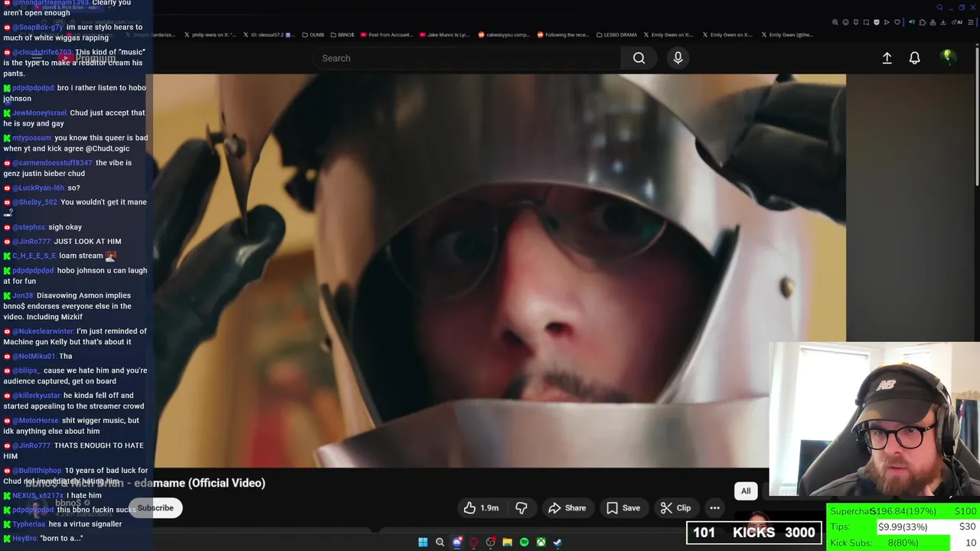This screenshot has height=551, width=980.
Task: Open the Opera browser taskbar icon
Action: tap(474, 542)
